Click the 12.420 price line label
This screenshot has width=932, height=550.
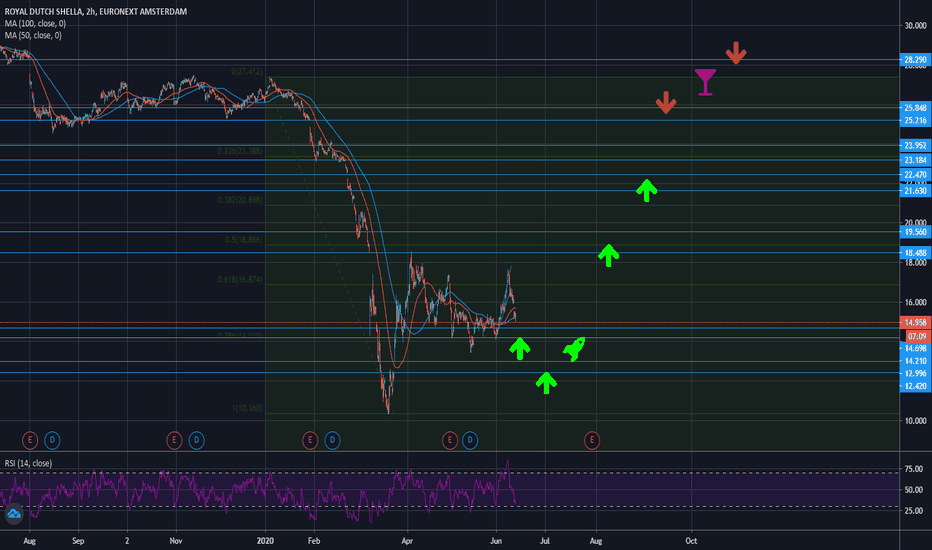tap(915, 386)
